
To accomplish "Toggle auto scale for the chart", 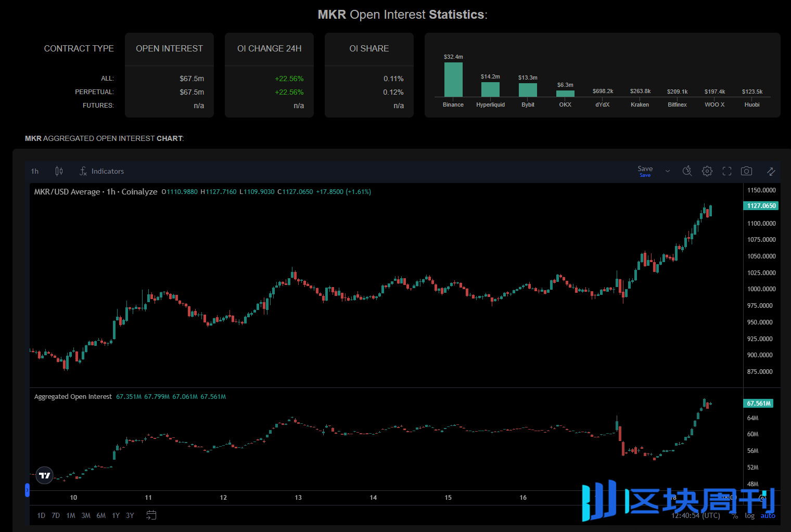I will click(768, 515).
